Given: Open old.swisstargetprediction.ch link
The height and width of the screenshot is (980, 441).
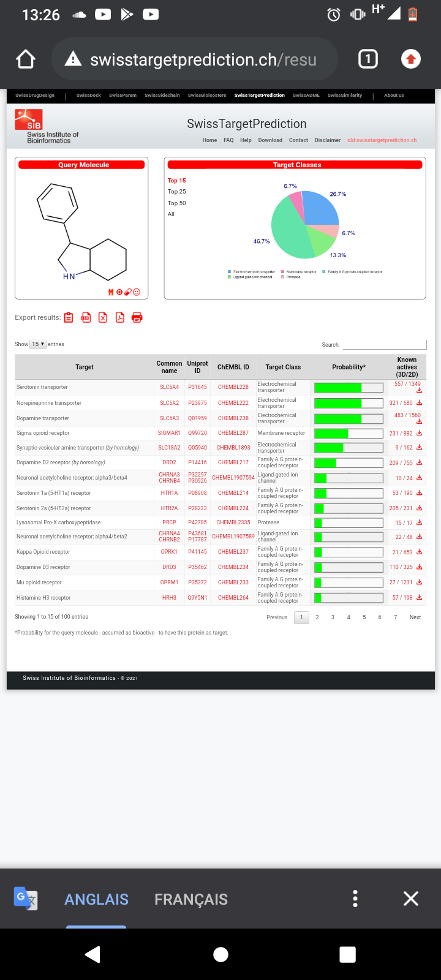Looking at the screenshot, I should [382, 140].
